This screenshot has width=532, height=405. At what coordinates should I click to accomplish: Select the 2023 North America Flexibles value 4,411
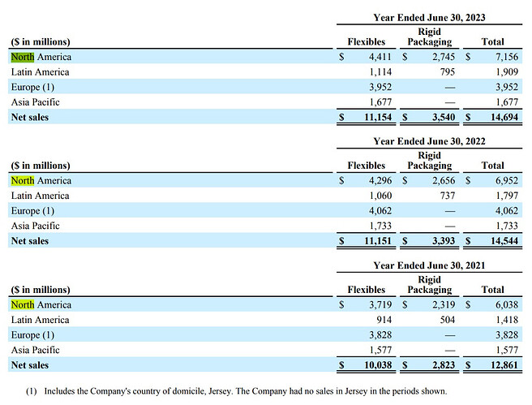pos(380,57)
